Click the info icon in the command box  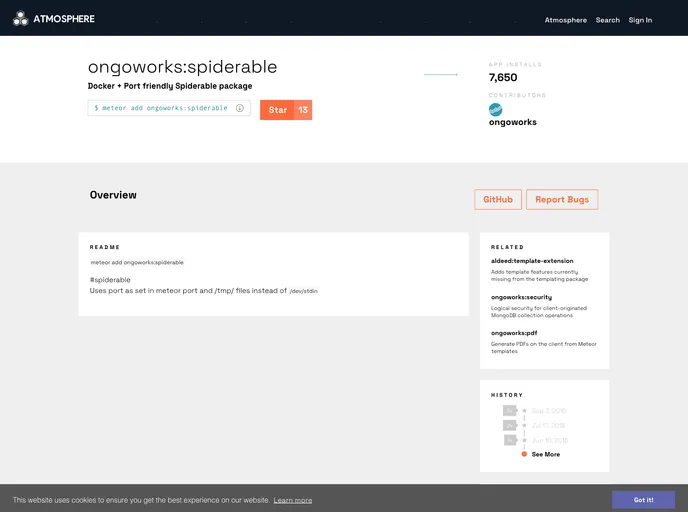(x=240, y=108)
